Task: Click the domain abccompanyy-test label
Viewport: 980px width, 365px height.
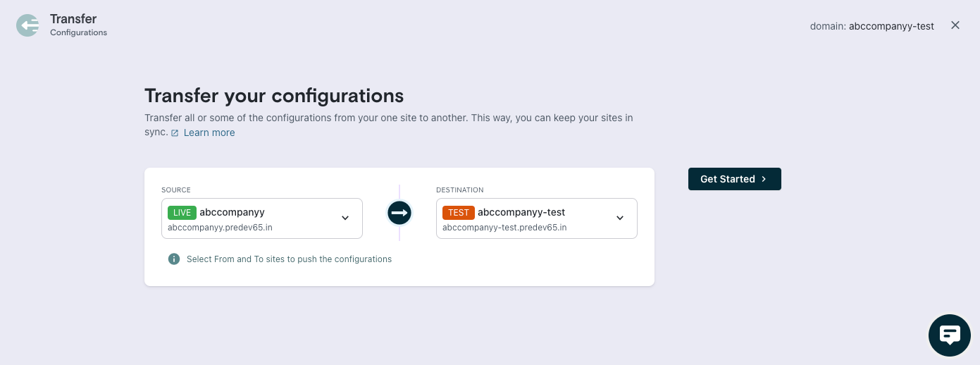Action: 872,26
